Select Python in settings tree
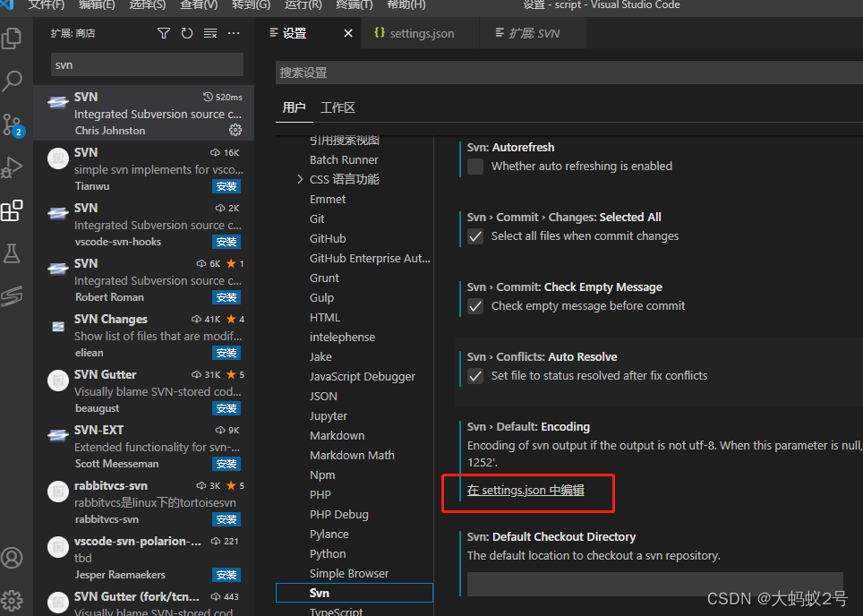863x616 pixels. (328, 554)
